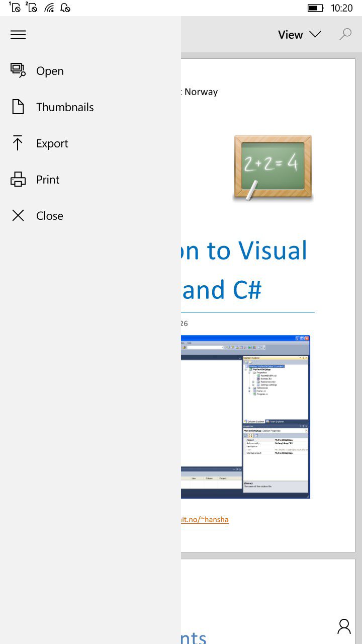Select the Open menu label
Viewport: 362px width, 644px height.
click(x=50, y=71)
